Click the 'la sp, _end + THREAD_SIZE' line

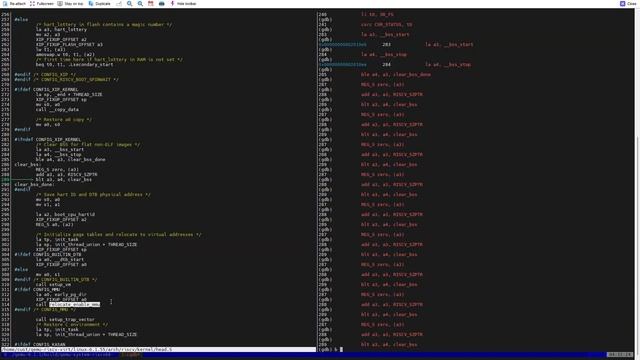pyautogui.click(x=69, y=94)
